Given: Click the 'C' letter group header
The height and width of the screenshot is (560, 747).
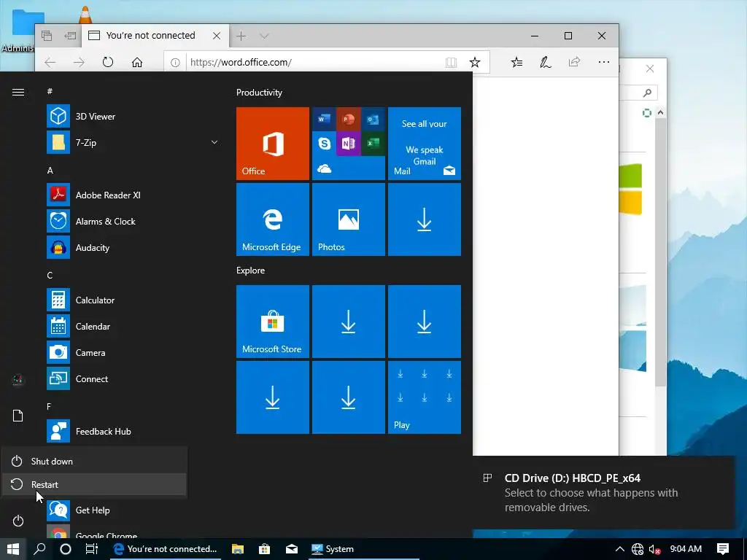Looking at the screenshot, I should click(50, 275).
